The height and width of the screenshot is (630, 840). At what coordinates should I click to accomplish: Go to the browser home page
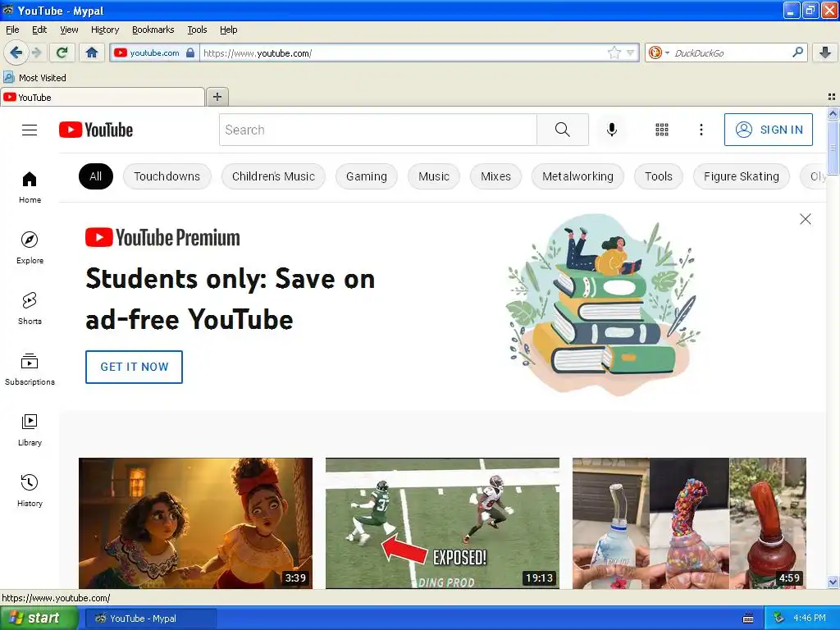tap(92, 52)
